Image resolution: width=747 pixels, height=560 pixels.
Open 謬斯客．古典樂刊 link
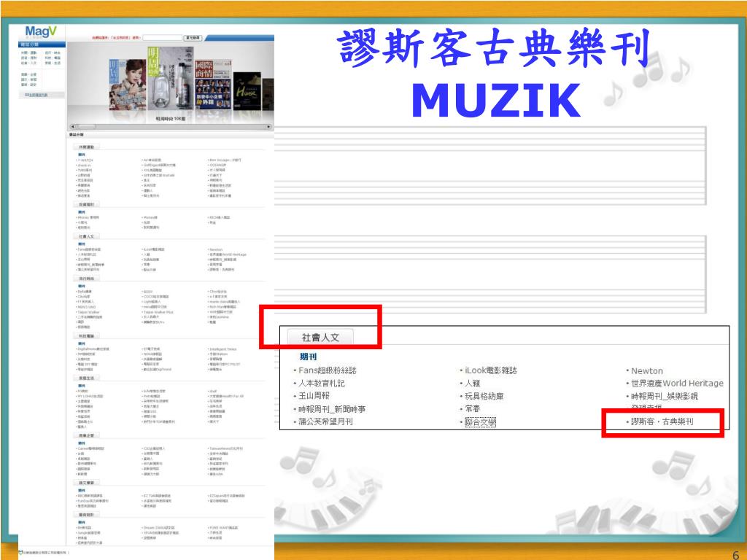point(662,421)
